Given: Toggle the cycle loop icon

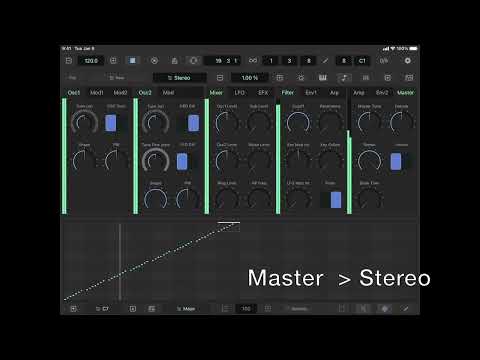Looking at the screenshot, I should (194, 61).
